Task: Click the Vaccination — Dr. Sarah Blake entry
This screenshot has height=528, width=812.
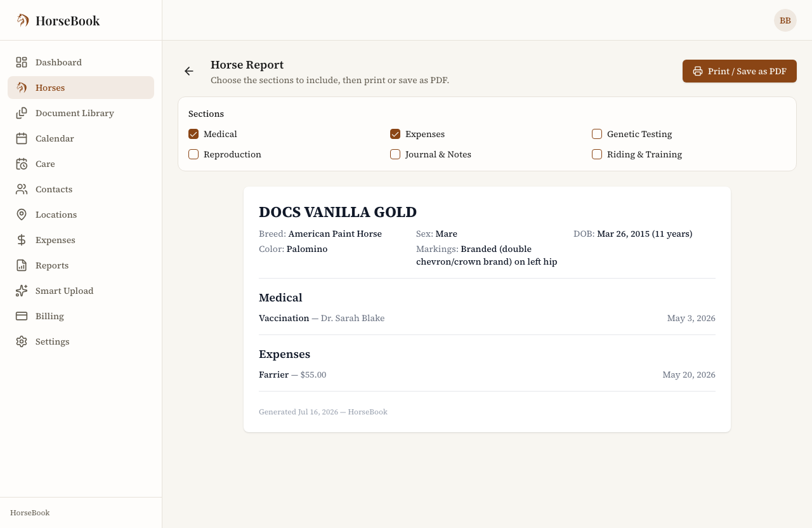Action: (x=322, y=318)
